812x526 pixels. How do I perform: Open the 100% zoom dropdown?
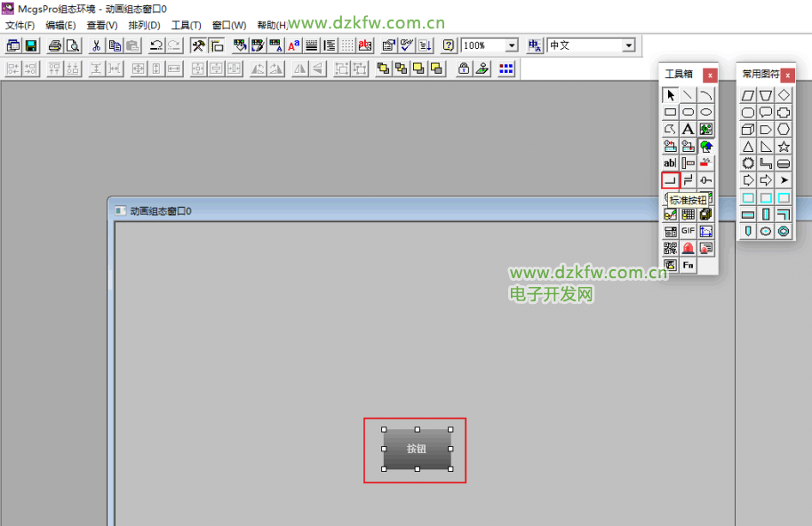point(512,45)
